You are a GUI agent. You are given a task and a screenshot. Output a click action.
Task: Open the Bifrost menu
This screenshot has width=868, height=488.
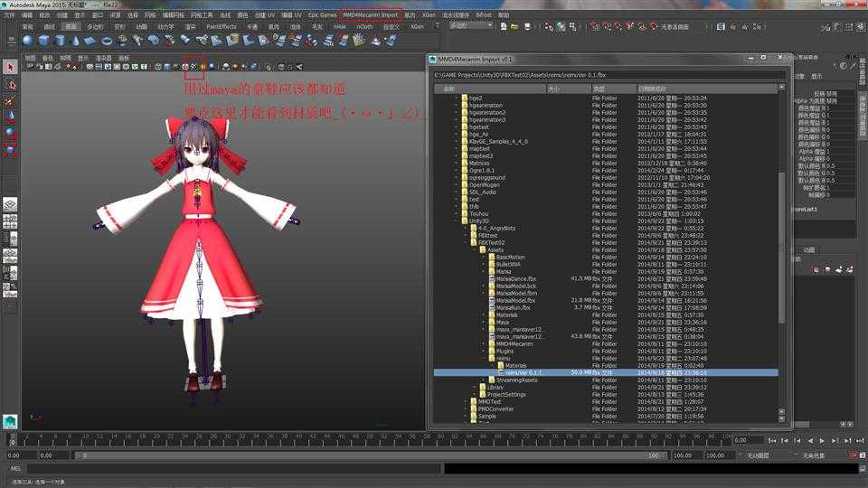[484, 15]
